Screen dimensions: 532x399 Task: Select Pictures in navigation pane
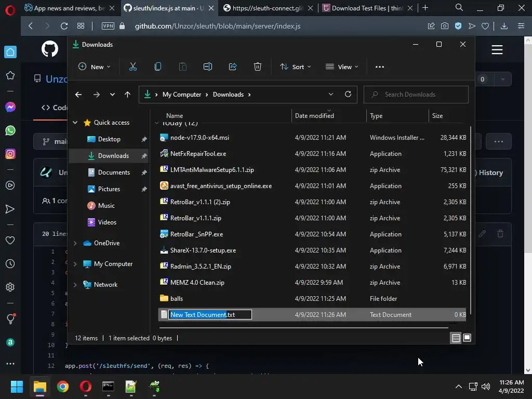(x=109, y=189)
